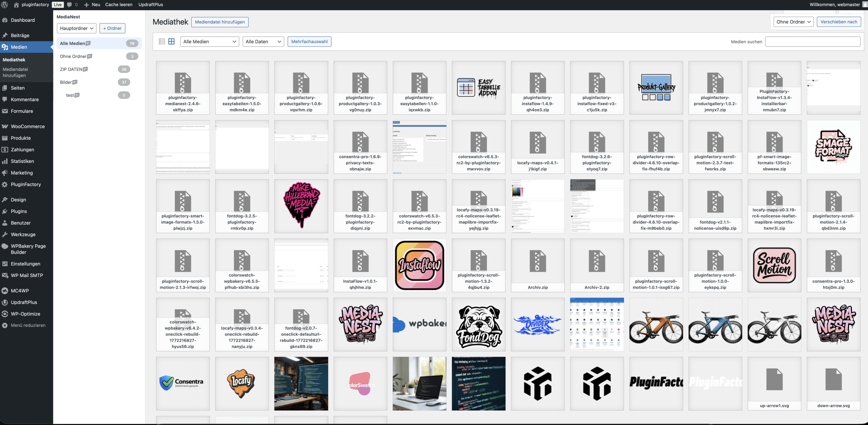868x425 pixels.
Task: Switch to grid view mode
Action: (x=172, y=41)
